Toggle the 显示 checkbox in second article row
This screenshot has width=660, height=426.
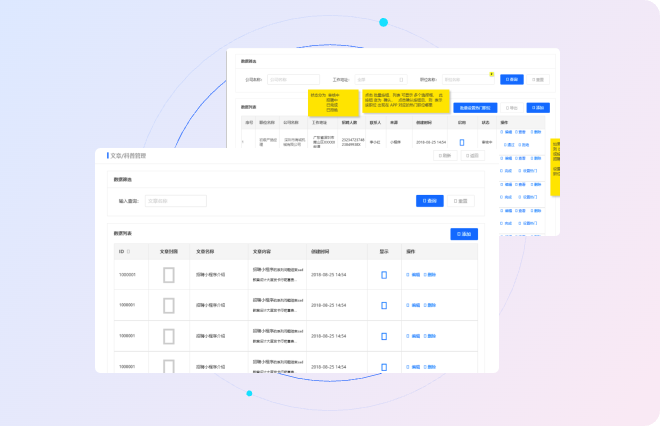[384, 305]
